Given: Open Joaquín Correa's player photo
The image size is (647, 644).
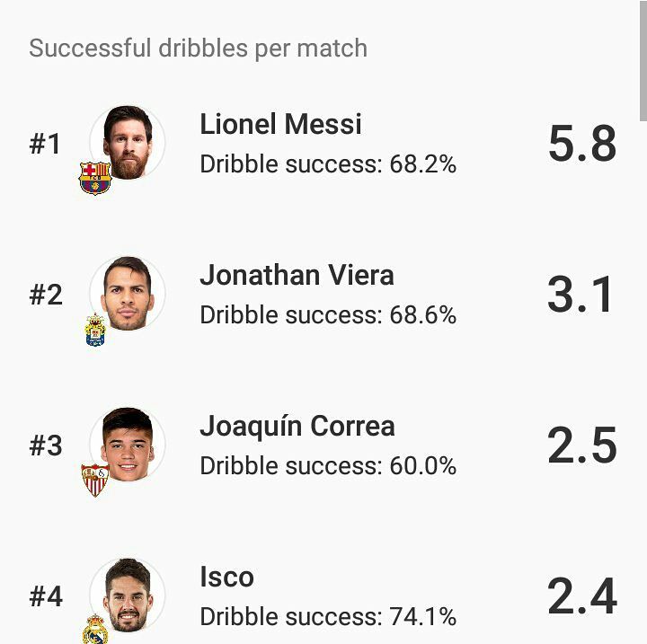Looking at the screenshot, I should pyautogui.click(x=128, y=445).
